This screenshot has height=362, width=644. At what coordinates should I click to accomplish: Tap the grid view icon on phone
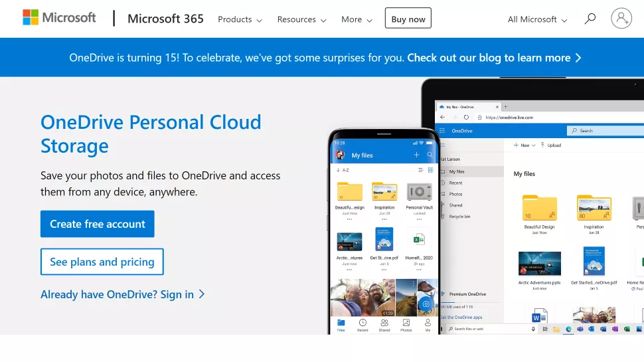tap(430, 169)
